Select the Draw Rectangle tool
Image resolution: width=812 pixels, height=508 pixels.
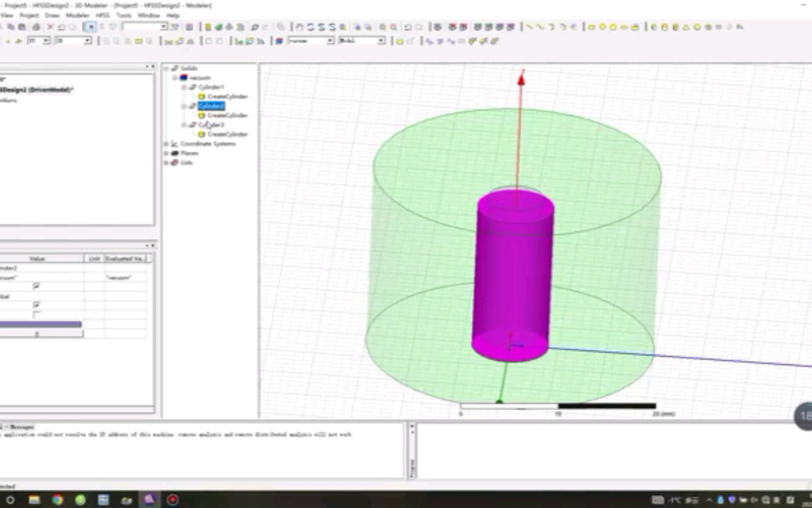592,27
